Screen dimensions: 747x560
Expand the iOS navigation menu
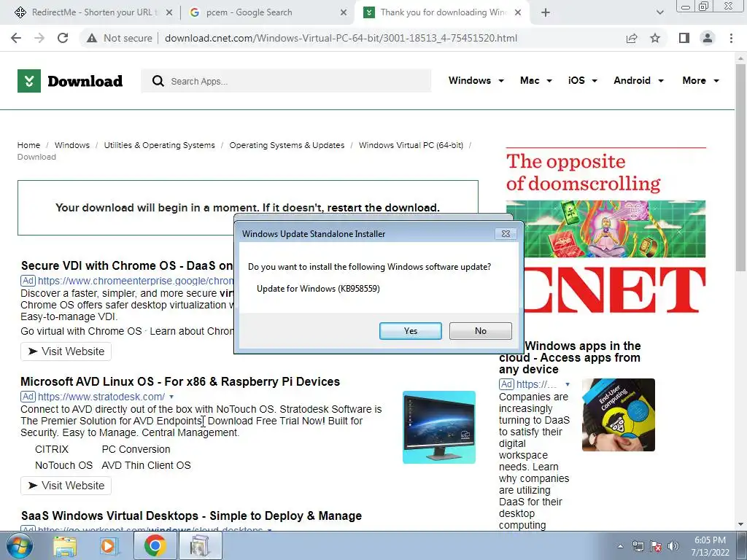[x=582, y=80]
